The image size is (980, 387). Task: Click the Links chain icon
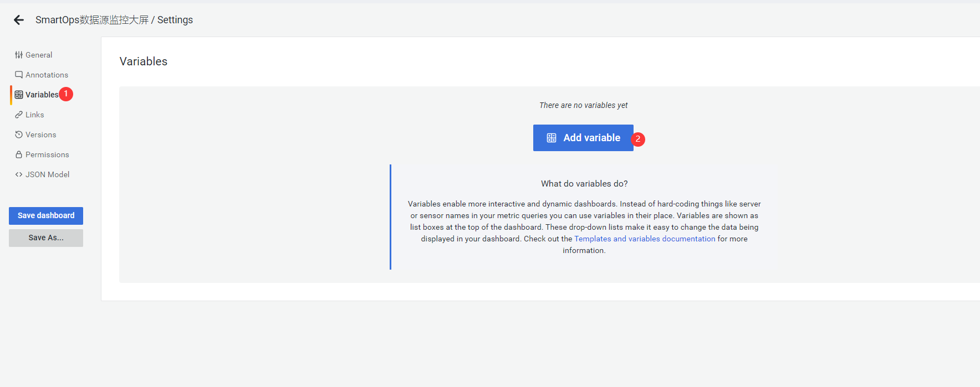19,115
